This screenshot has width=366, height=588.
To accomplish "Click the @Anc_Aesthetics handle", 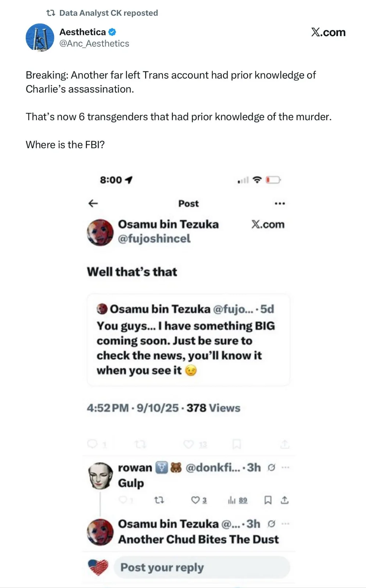I will (94, 44).
